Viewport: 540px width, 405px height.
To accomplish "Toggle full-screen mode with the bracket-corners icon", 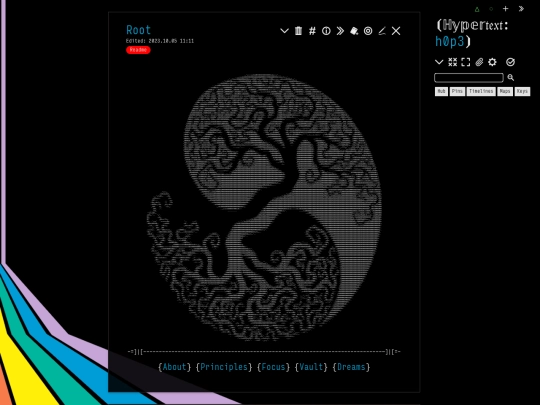I will [466, 62].
